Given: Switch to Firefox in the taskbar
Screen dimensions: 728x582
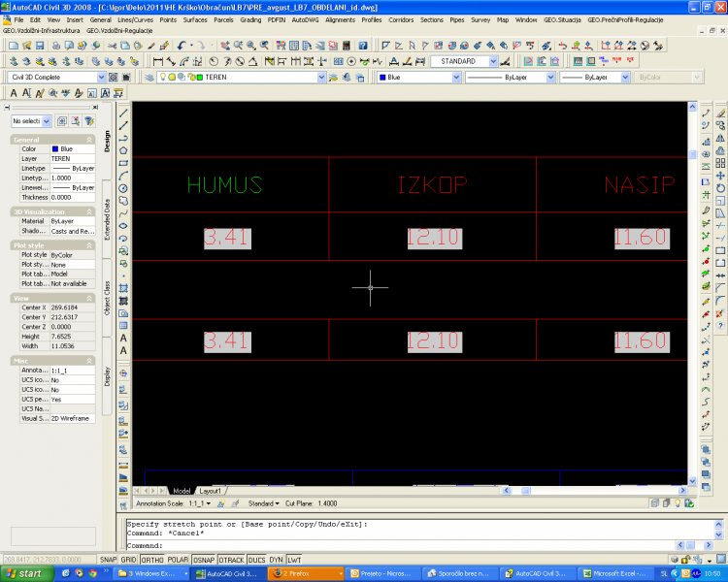Looking at the screenshot, I should tap(307, 573).
